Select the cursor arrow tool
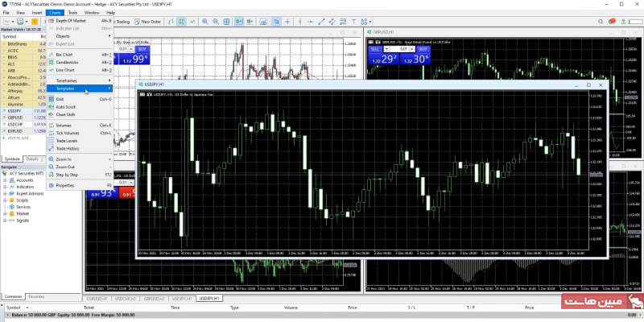 coord(277,22)
